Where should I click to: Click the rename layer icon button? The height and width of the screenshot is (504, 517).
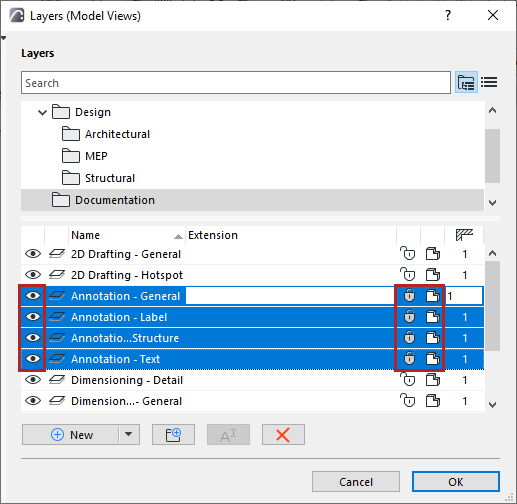pyautogui.click(x=228, y=435)
